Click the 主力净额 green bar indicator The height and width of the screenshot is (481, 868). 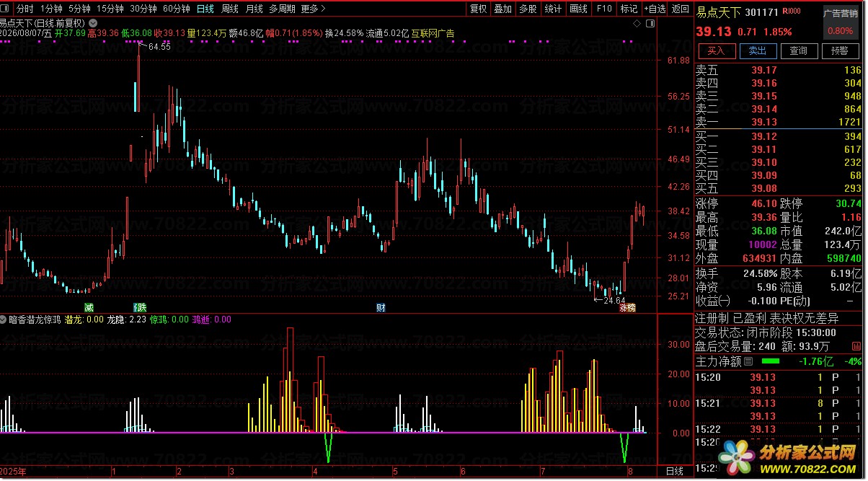tap(771, 361)
